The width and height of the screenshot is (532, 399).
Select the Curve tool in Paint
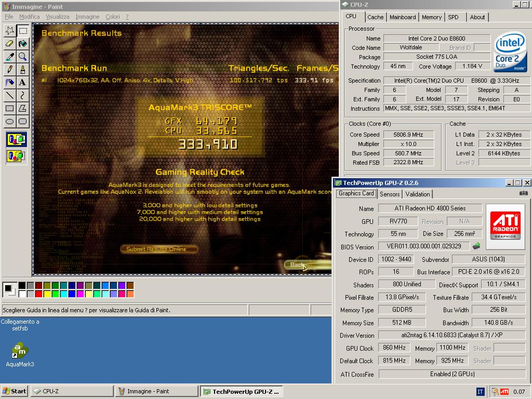[23, 96]
